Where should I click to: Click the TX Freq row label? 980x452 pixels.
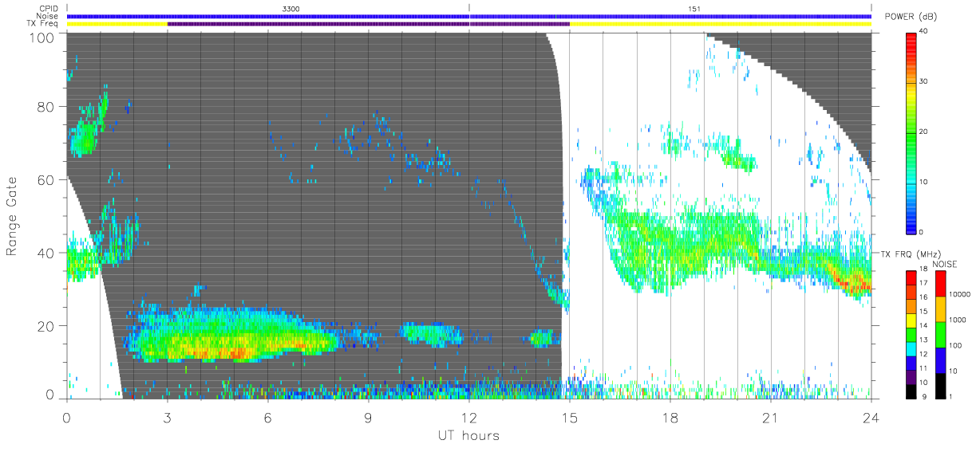click(43, 24)
